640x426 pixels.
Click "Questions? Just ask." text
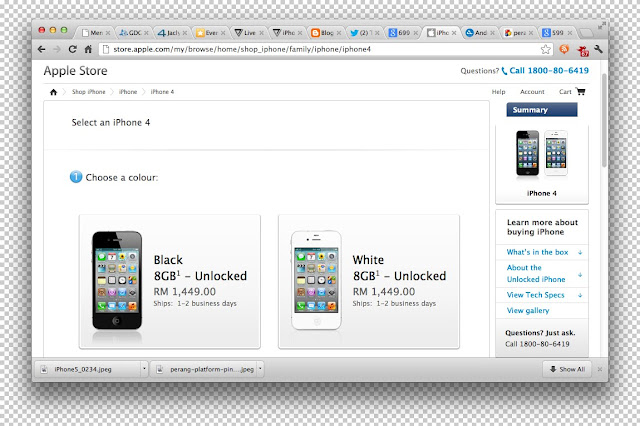540,333
